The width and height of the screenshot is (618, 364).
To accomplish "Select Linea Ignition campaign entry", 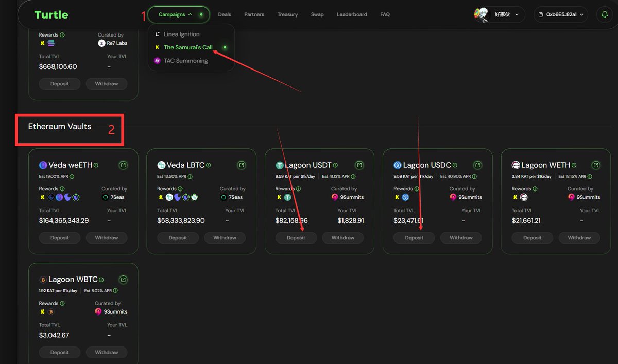I will tap(181, 34).
